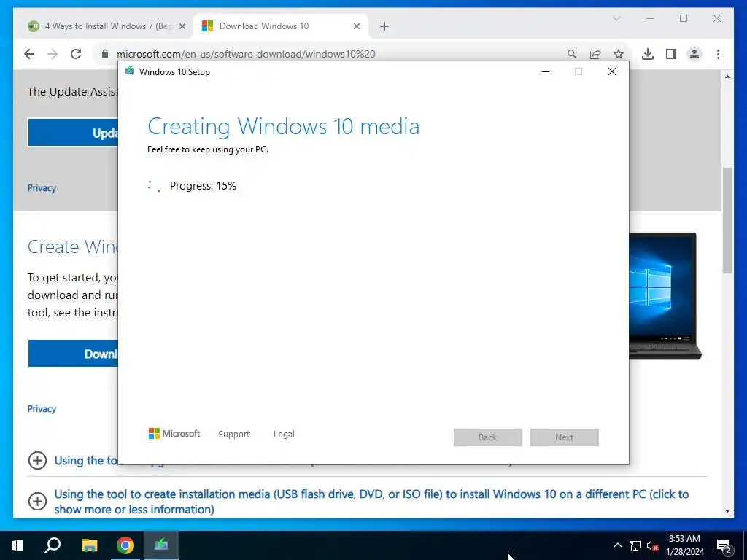Click the 'Progress: 15%' text
The height and width of the screenshot is (560, 747).
click(x=203, y=186)
